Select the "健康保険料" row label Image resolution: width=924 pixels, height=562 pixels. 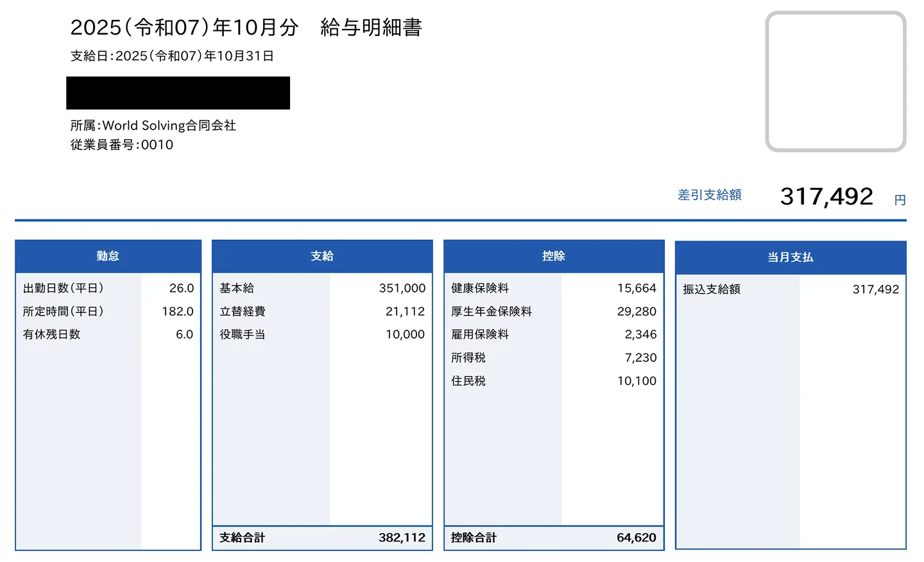(480, 288)
